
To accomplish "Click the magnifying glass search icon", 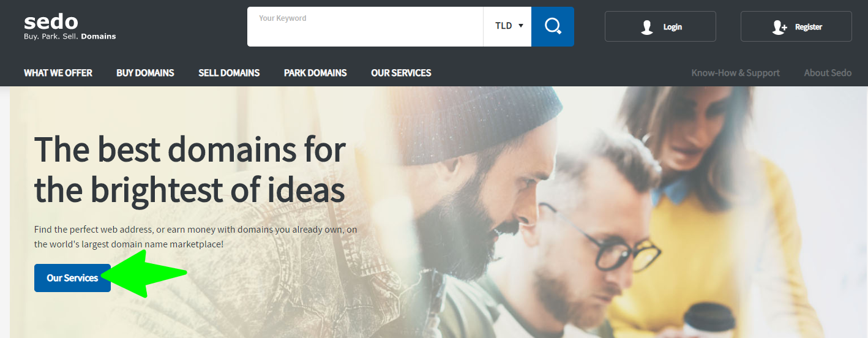I will click(x=553, y=26).
